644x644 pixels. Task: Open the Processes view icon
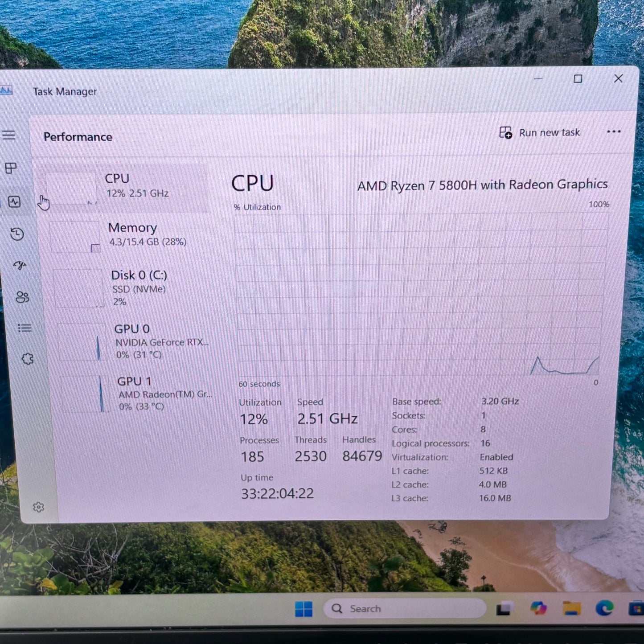click(x=11, y=168)
